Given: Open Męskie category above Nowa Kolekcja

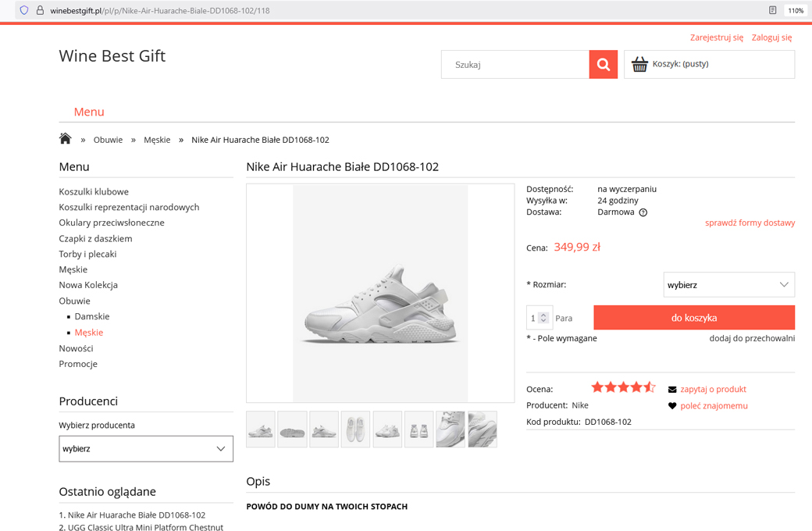Looking at the screenshot, I should [x=73, y=270].
